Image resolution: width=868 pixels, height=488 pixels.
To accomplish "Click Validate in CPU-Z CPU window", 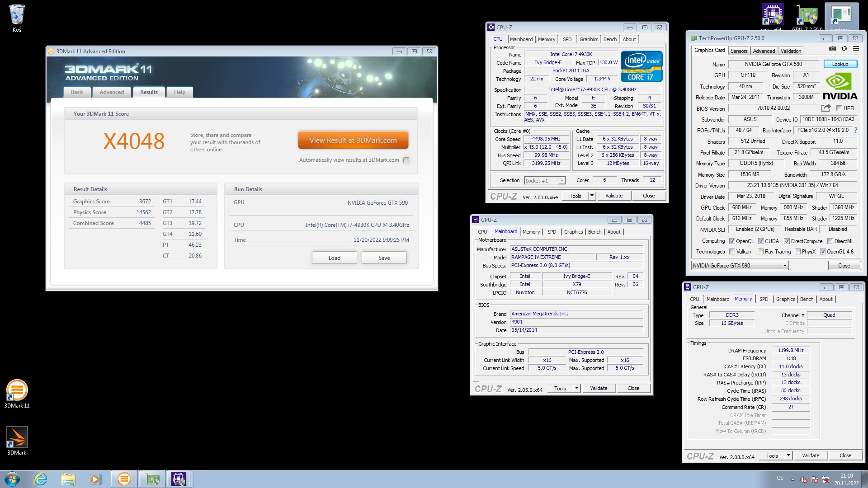I will click(614, 196).
